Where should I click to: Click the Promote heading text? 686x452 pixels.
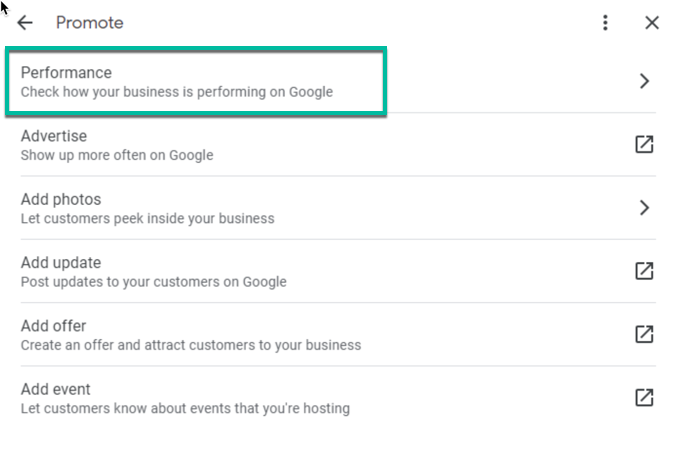pos(90,23)
